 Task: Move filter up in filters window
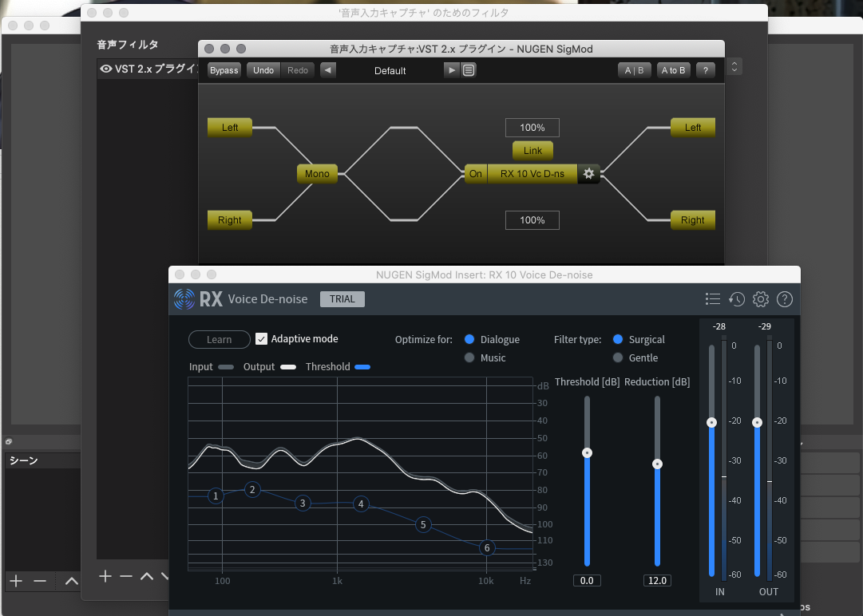click(146, 576)
